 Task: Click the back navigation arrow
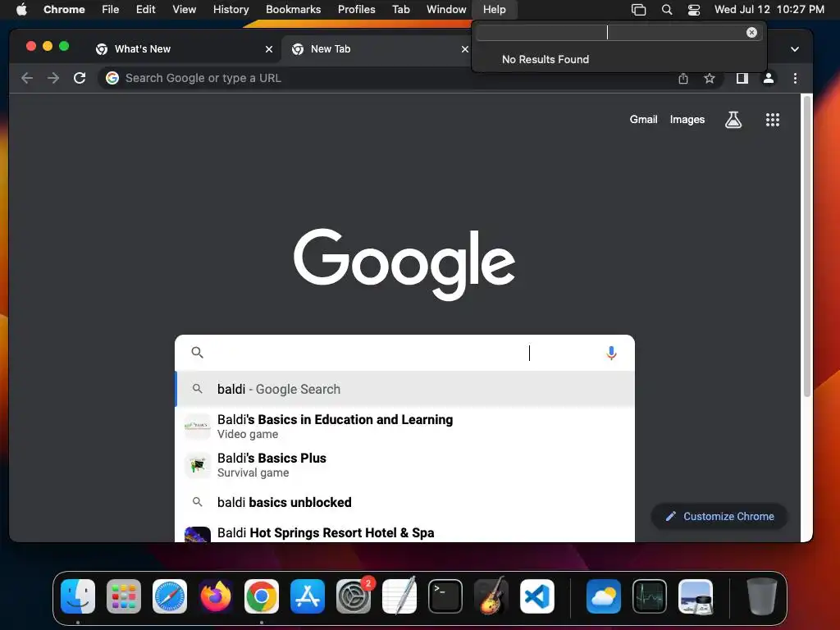point(27,78)
